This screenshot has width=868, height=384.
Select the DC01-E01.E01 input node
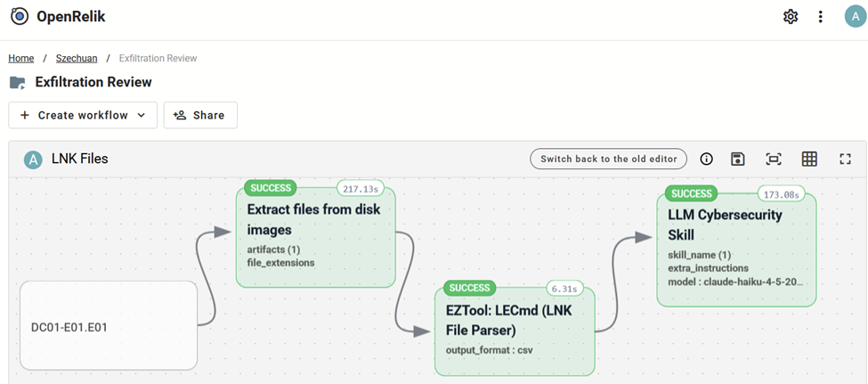[x=109, y=326]
